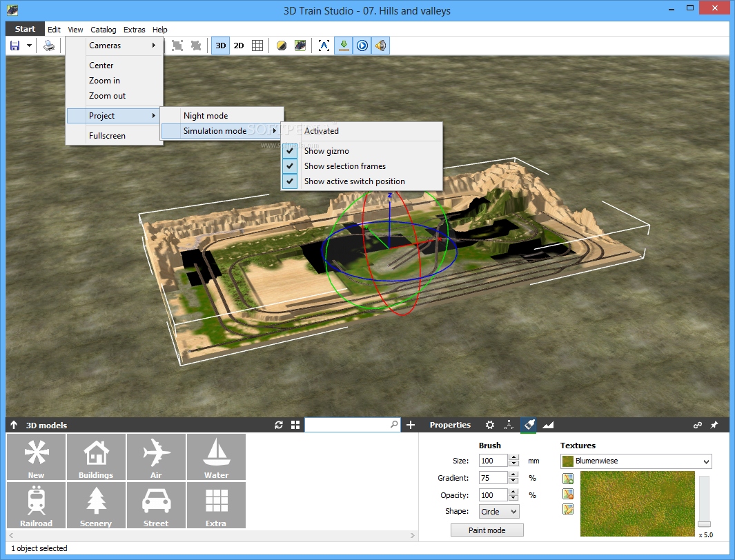This screenshot has width=735, height=560.
Task: Open the Street category tile
Action: pyautogui.click(x=156, y=506)
